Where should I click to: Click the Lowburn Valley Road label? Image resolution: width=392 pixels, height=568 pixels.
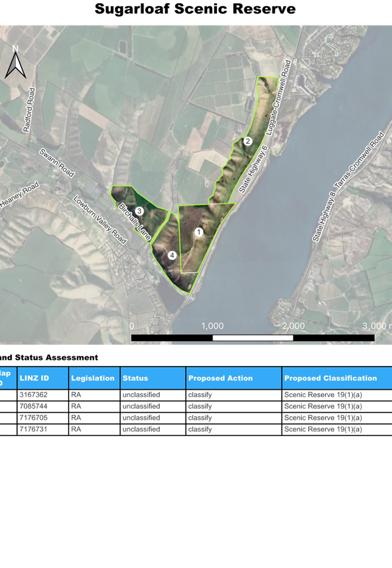coord(100,220)
